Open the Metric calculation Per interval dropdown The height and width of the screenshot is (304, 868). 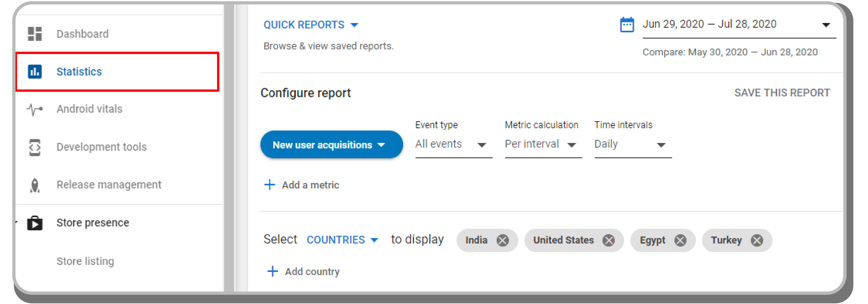click(543, 145)
